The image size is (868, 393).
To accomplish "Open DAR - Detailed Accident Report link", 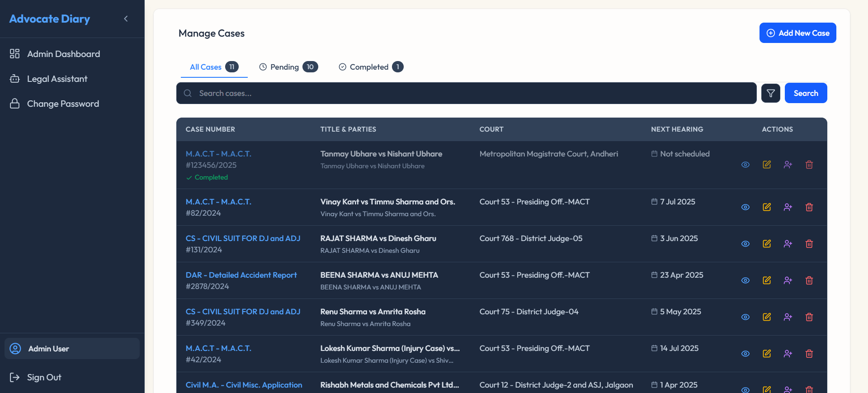I will 241,275.
